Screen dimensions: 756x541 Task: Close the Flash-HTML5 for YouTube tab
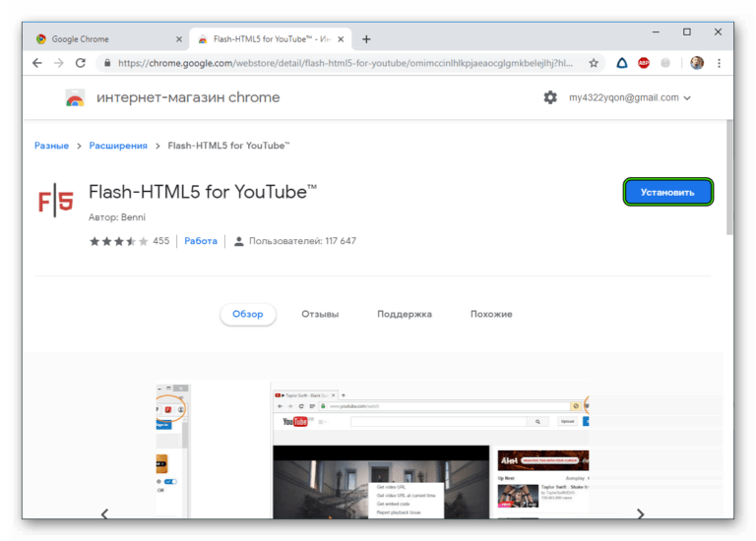(x=341, y=39)
